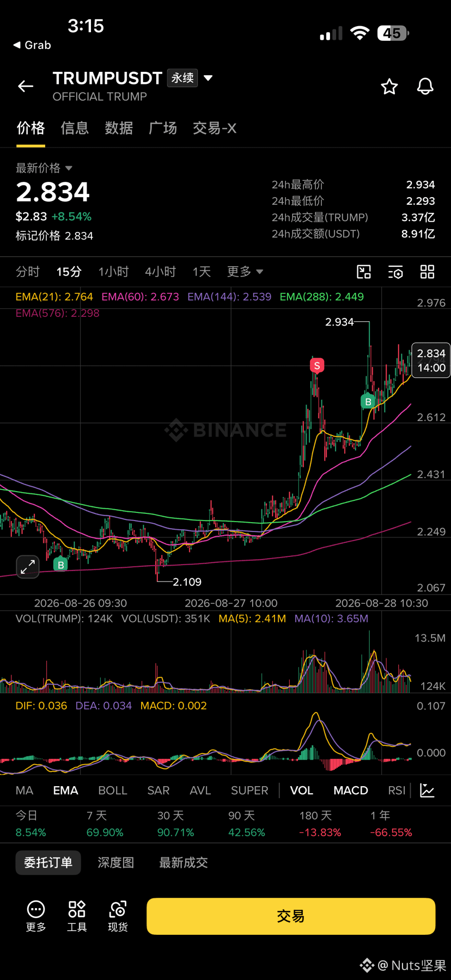The width and height of the screenshot is (451, 980).
Task: Tap the battery indicator in status bar
Action: pos(393,33)
